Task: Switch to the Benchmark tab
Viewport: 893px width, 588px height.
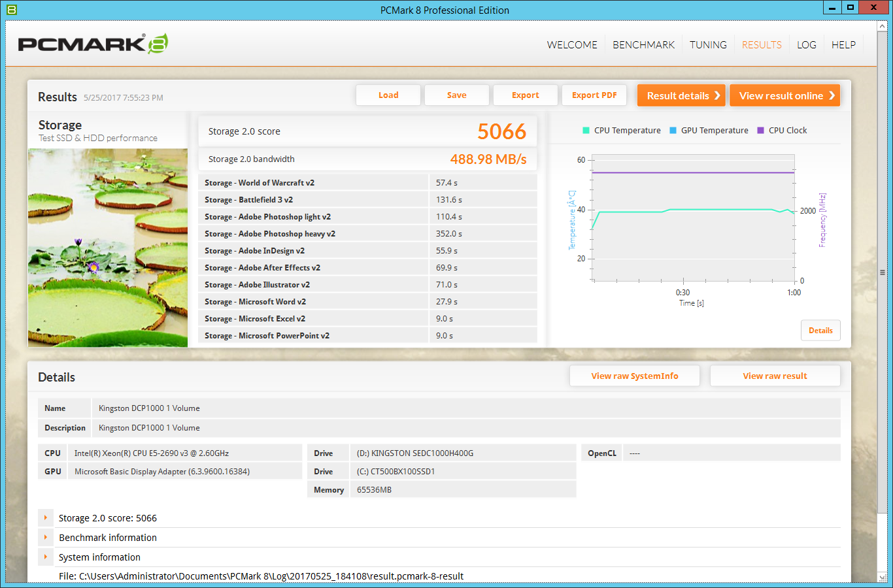Action: coord(643,45)
